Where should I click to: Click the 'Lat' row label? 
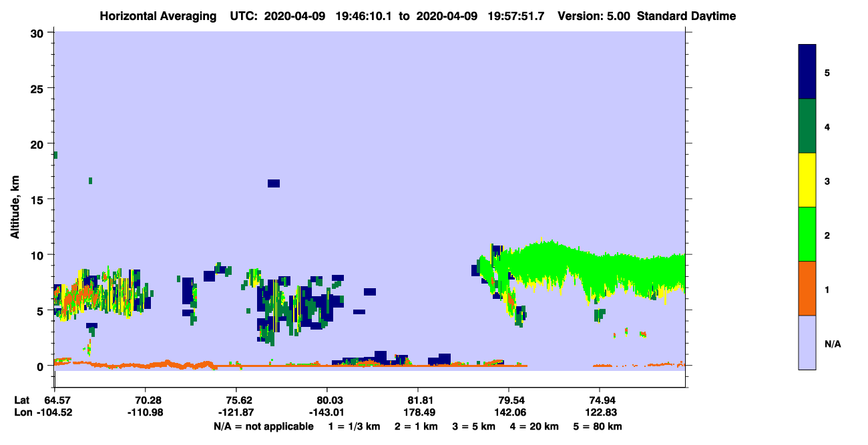click(x=22, y=400)
